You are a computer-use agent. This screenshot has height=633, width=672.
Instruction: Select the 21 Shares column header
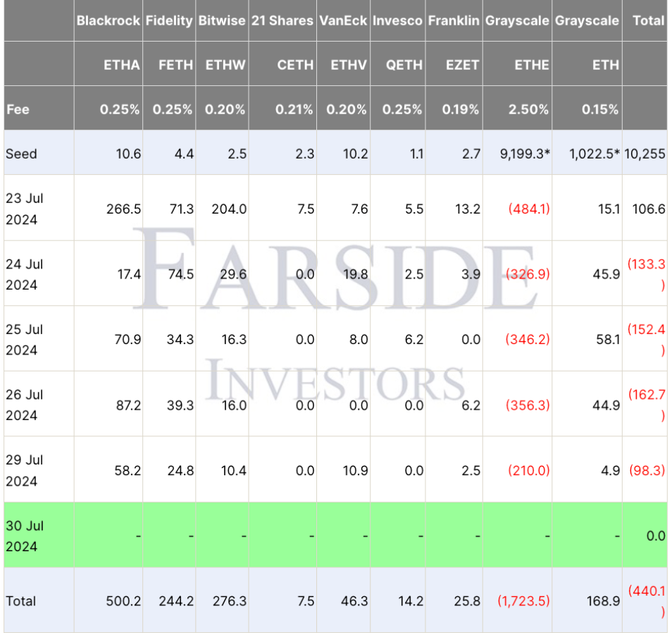282,20
